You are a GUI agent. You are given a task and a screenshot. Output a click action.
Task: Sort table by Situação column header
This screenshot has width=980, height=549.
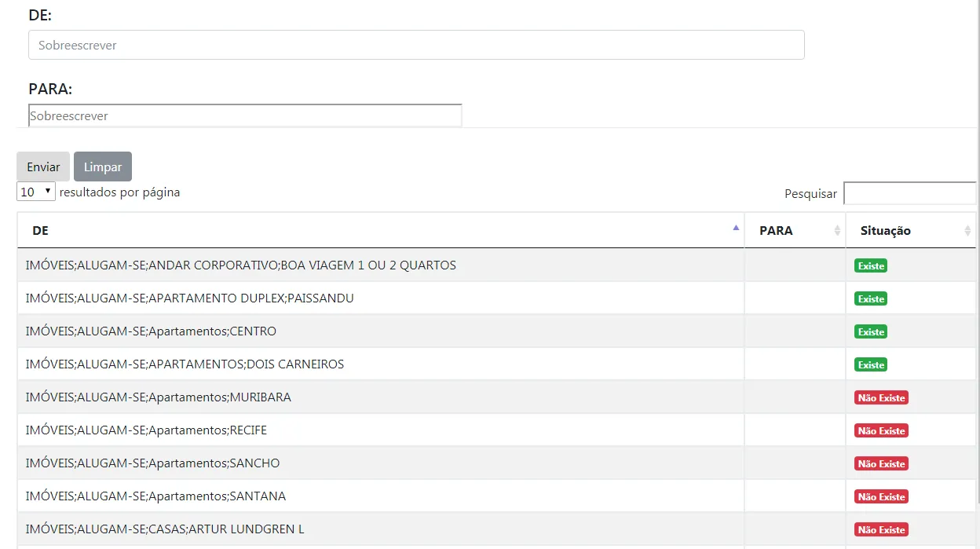911,230
